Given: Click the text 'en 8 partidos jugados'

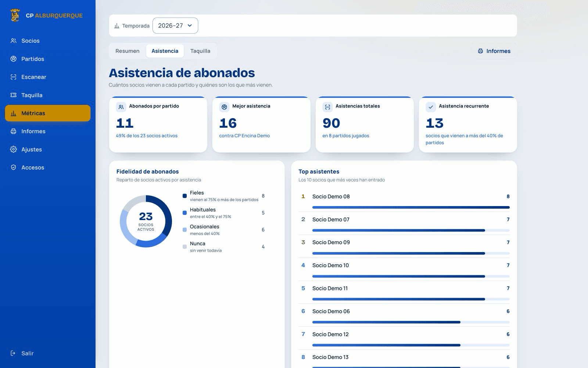Looking at the screenshot, I should tap(346, 136).
